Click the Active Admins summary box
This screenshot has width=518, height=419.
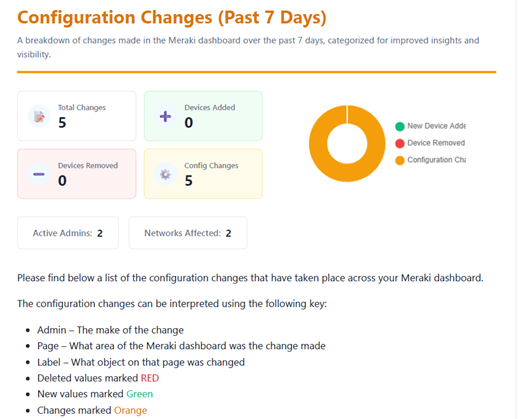68,233
